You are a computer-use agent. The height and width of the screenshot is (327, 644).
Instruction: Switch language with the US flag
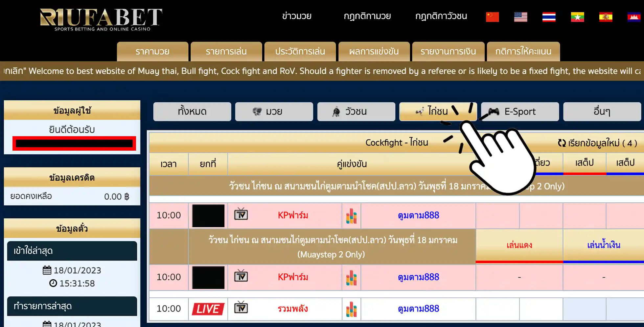520,17
